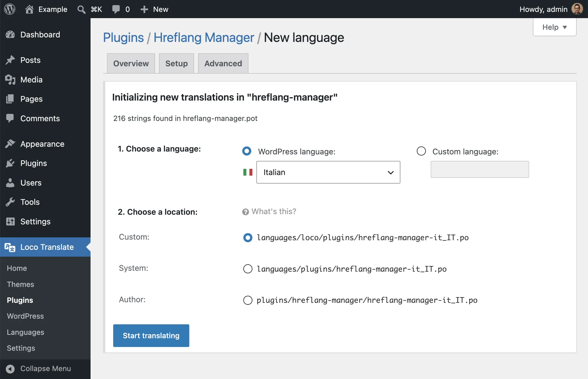Follow the Plugins breadcrumb link
The height and width of the screenshot is (379, 588).
[123, 38]
